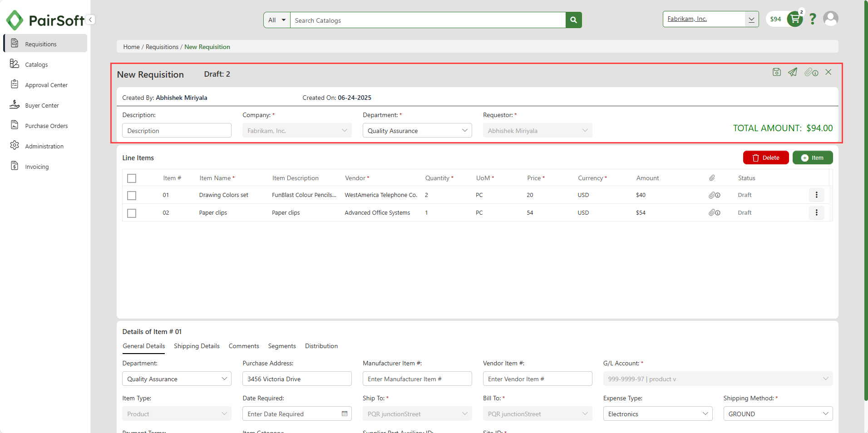The width and height of the screenshot is (868, 433).
Task: Click the Description input field
Action: pos(177,131)
